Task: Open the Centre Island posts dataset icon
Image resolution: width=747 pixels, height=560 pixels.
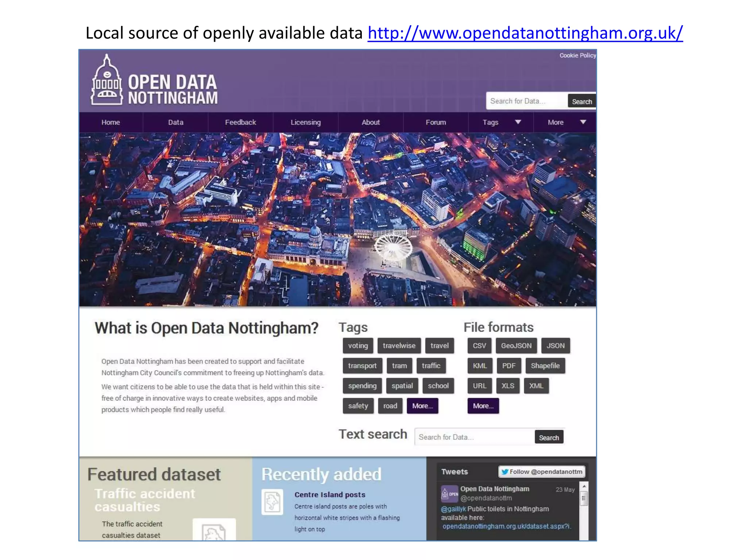Action: point(272,502)
